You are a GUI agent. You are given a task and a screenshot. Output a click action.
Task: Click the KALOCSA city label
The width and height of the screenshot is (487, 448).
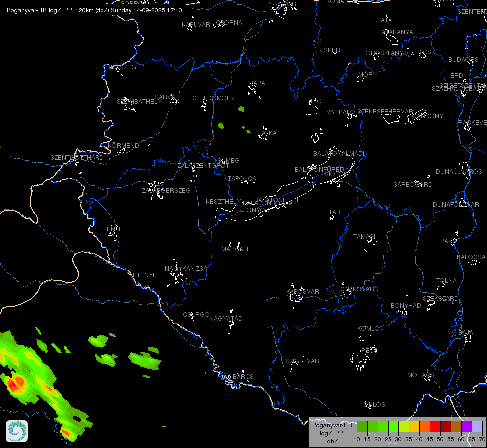click(x=471, y=257)
